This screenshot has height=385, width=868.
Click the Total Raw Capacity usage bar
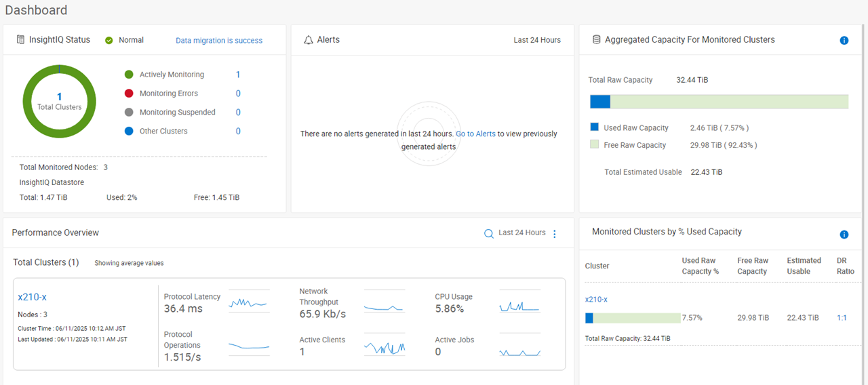pos(719,102)
